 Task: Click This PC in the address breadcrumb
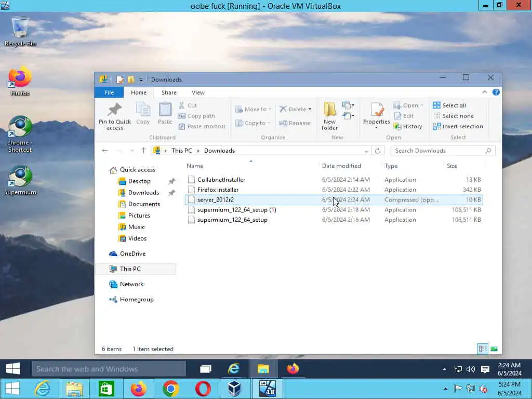coord(181,151)
